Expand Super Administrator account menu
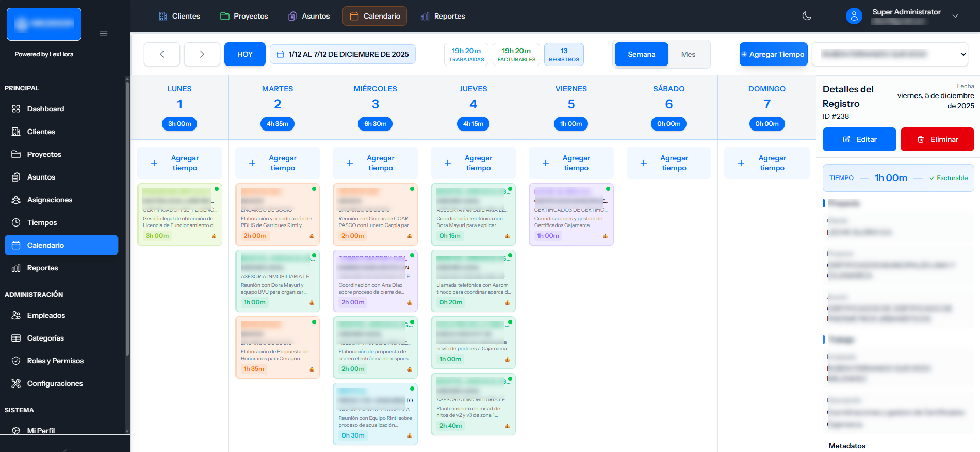The image size is (980, 452). pyautogui.click(x=955, y=16)
